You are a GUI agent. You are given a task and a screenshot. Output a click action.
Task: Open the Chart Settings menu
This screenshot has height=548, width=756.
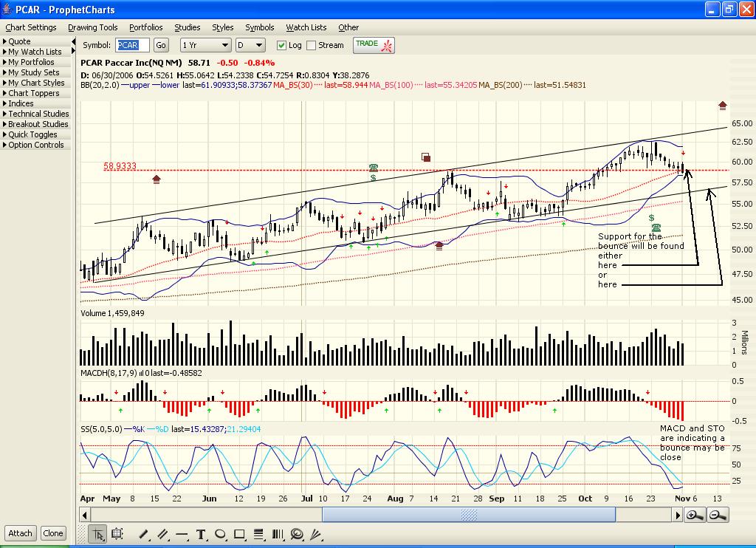point(31,27)
